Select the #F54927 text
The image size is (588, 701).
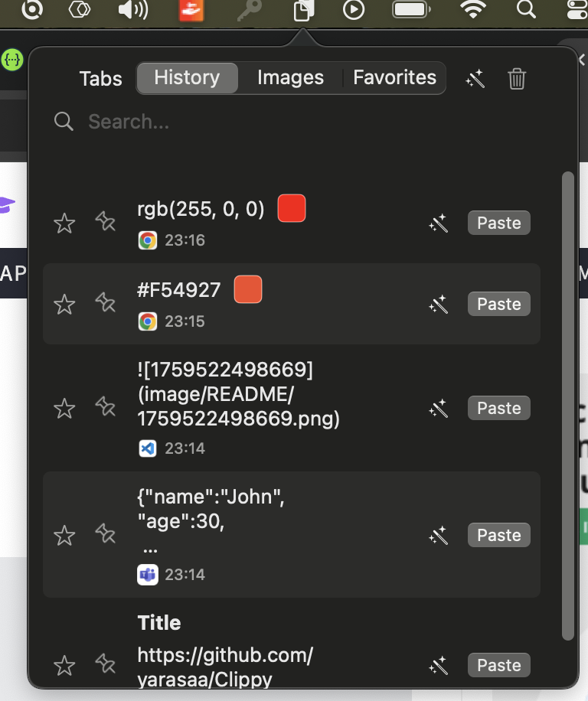[179, 290]
